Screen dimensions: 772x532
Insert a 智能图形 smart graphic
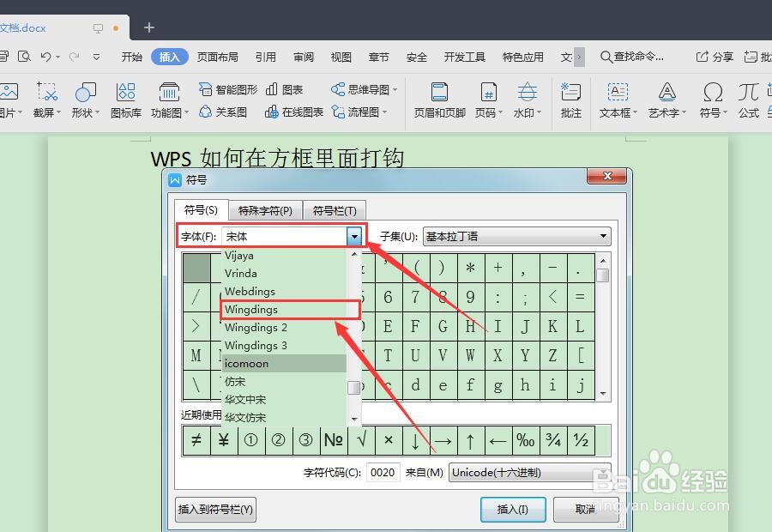[228, 89]
